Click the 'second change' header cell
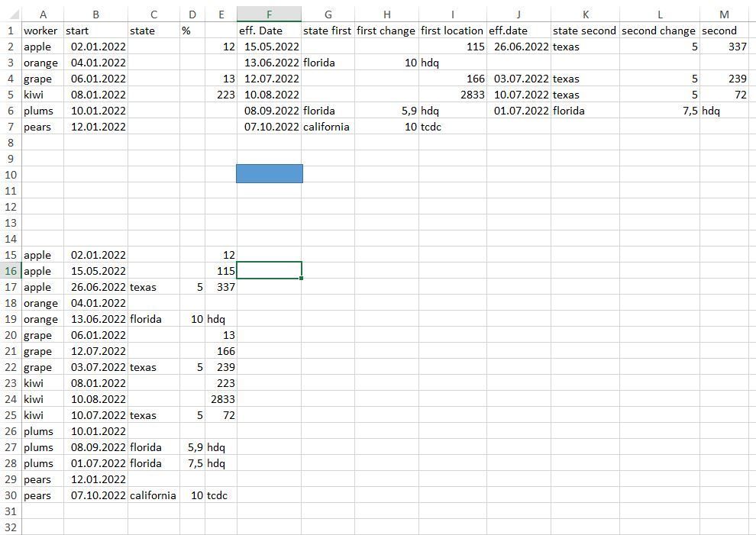 click(658, 31)
